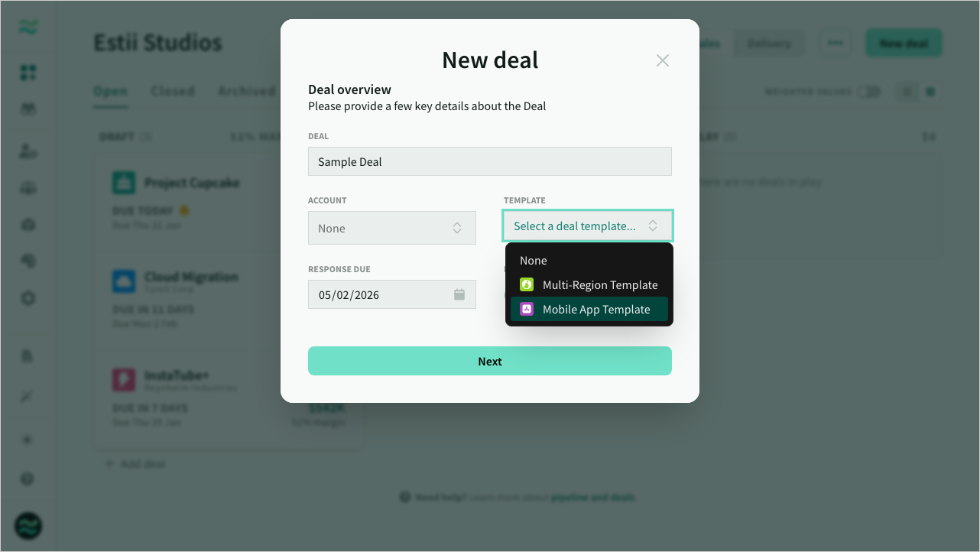980x552 pixels.
Task: Click the user avatar at sidebar bottom
Action: click(x=27, y=526)
